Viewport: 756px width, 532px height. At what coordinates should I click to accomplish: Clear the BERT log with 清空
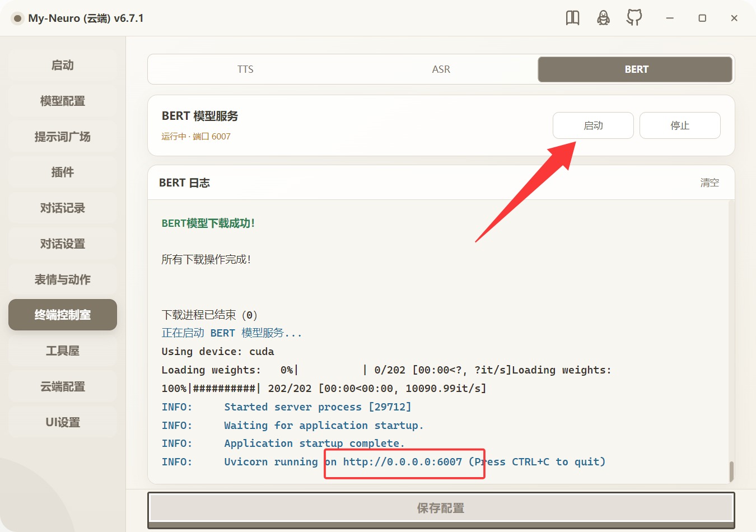[710, 183]
